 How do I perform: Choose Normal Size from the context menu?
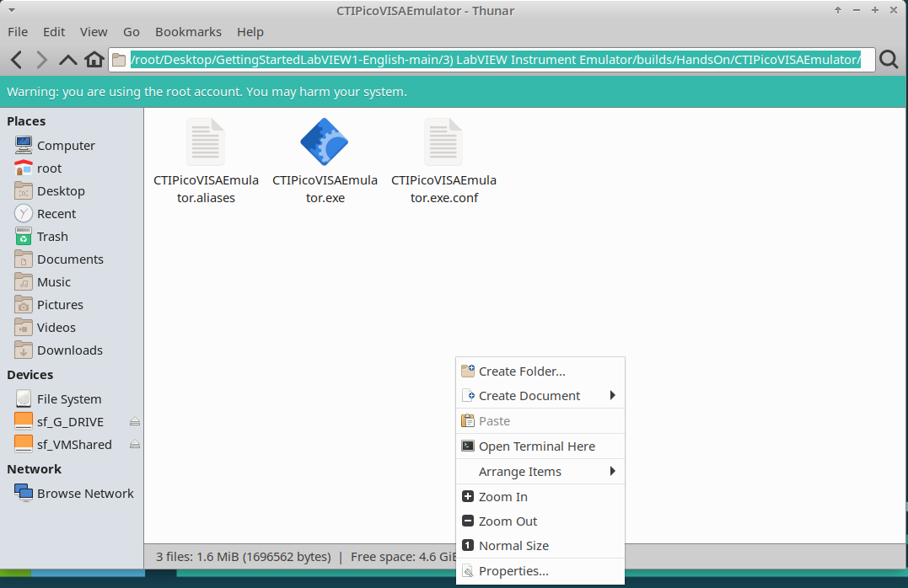(540, 546)
